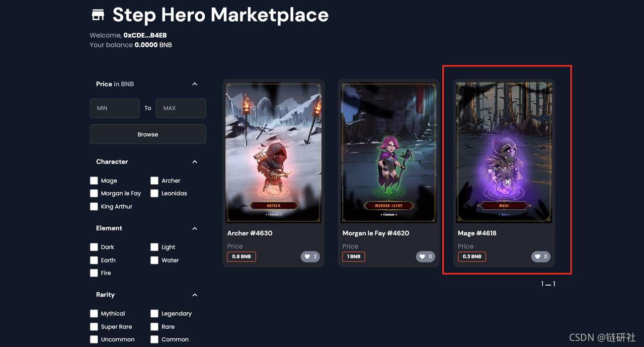
Task: Click the 1 — 1 pagination indicator
Action: (x=548, y=284)
